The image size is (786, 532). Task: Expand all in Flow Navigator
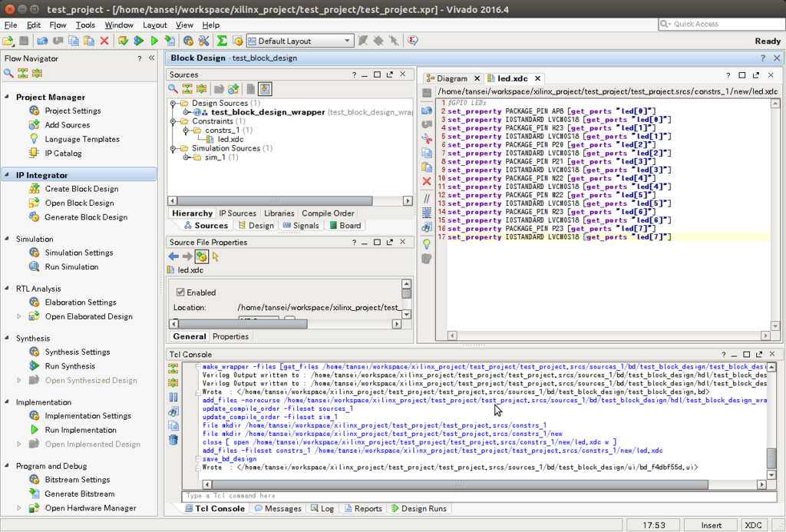[x=37, y=73]
